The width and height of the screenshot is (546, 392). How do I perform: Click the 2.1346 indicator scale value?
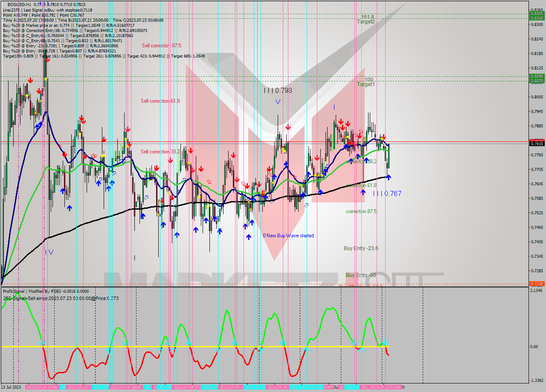coord(537,291)
